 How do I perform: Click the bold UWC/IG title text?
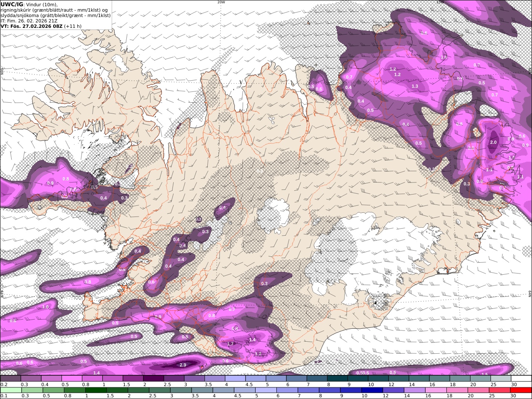[12, 4]
